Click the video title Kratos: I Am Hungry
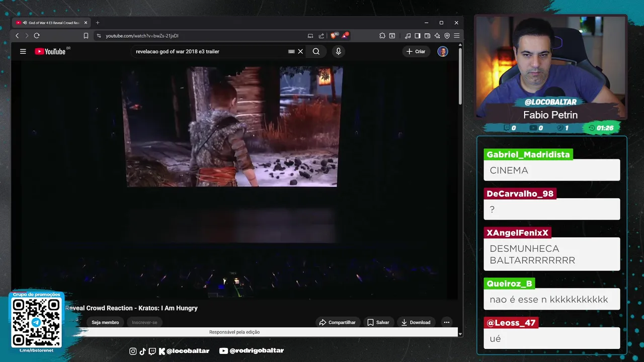The image size is (644, 362). point(131,308)
